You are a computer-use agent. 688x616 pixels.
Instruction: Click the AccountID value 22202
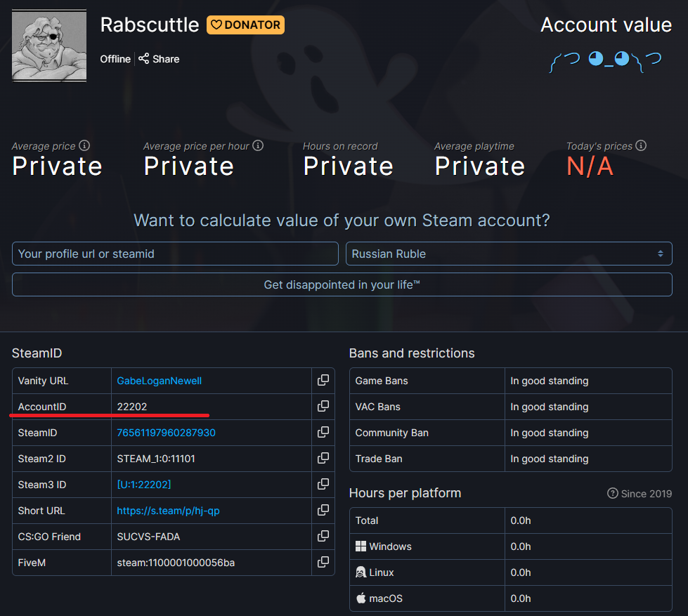(132, 407)
